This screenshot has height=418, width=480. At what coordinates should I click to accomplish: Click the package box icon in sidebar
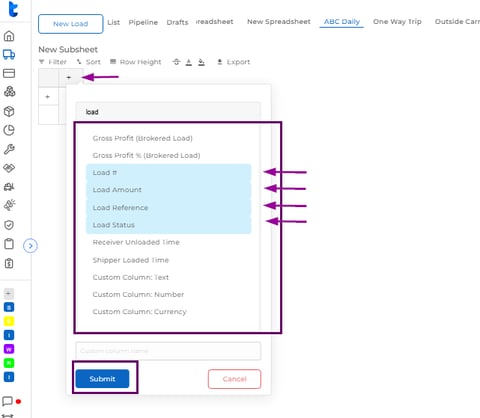click(9, 111)
